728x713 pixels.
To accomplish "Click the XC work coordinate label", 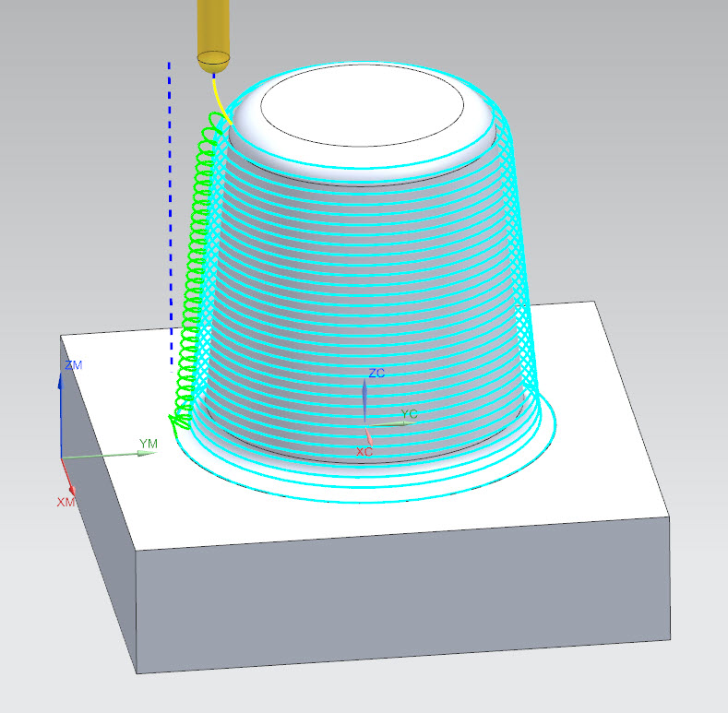I will coord(364,452).
